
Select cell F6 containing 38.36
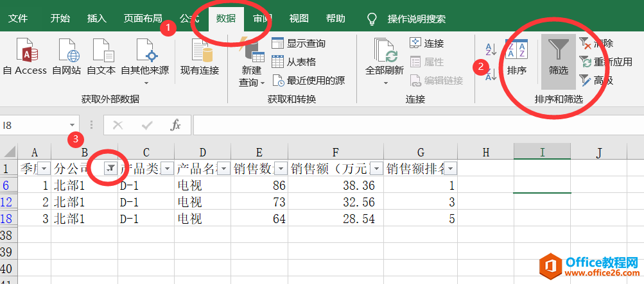[336, 185]
